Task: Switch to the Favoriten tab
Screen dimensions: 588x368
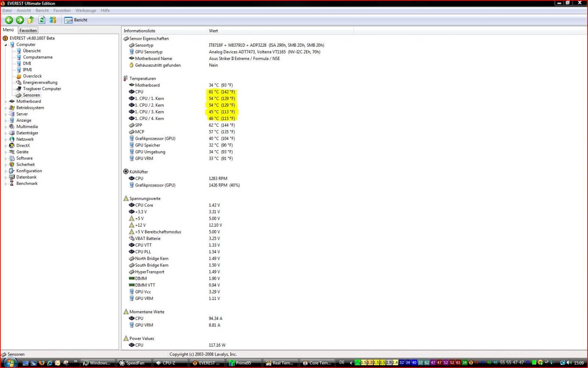Action: pos(28,31)
